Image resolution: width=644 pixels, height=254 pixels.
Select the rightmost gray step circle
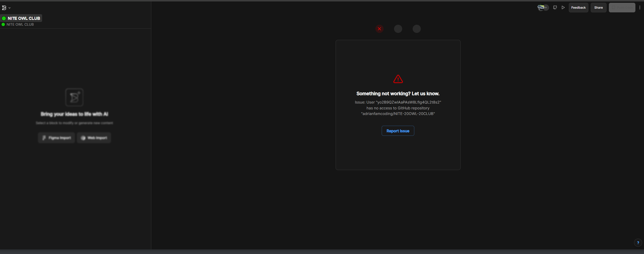pyautogui.click(x=417, y=29)
